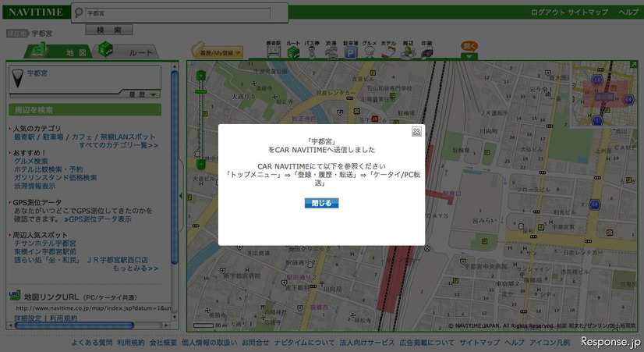Image resolution: width=644 pixels, height=352 pixels.
Task: Click the NAVITIME logo
Action: click(x=36, y=12)
